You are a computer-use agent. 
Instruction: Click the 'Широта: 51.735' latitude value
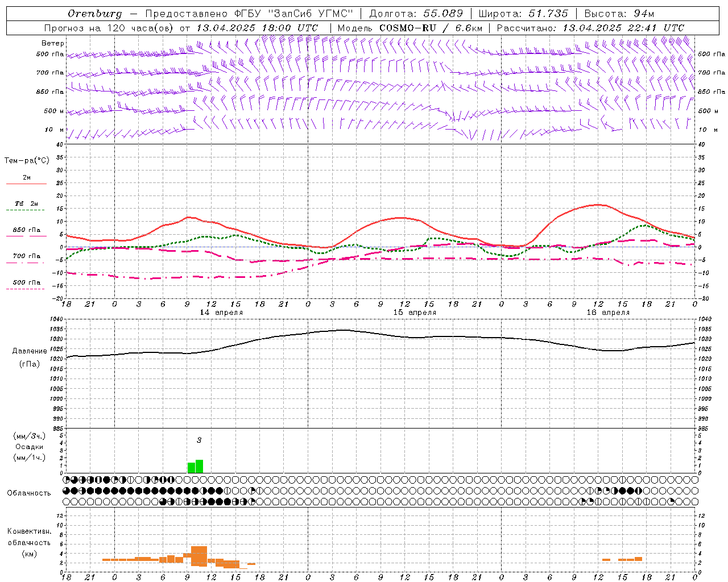point(523,14)
